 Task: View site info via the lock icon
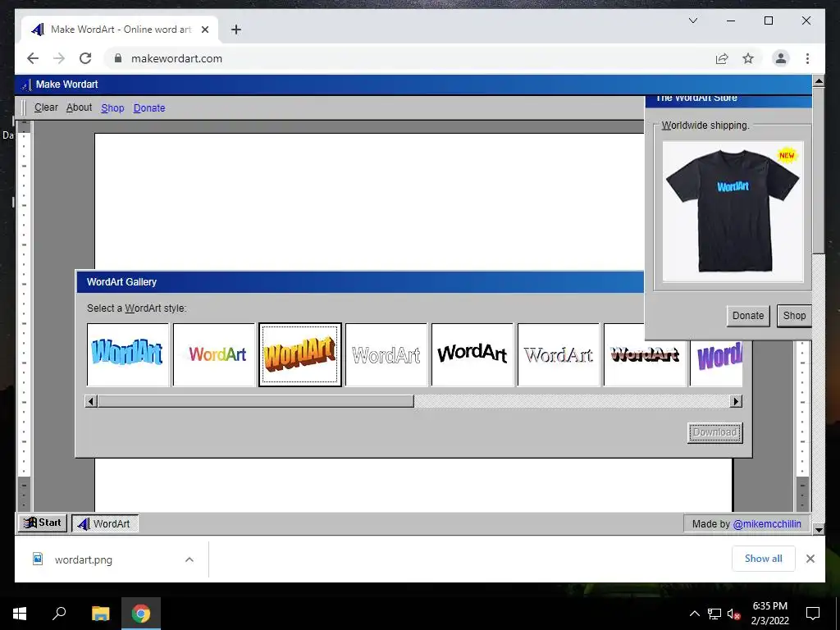[x=118, y=58]
